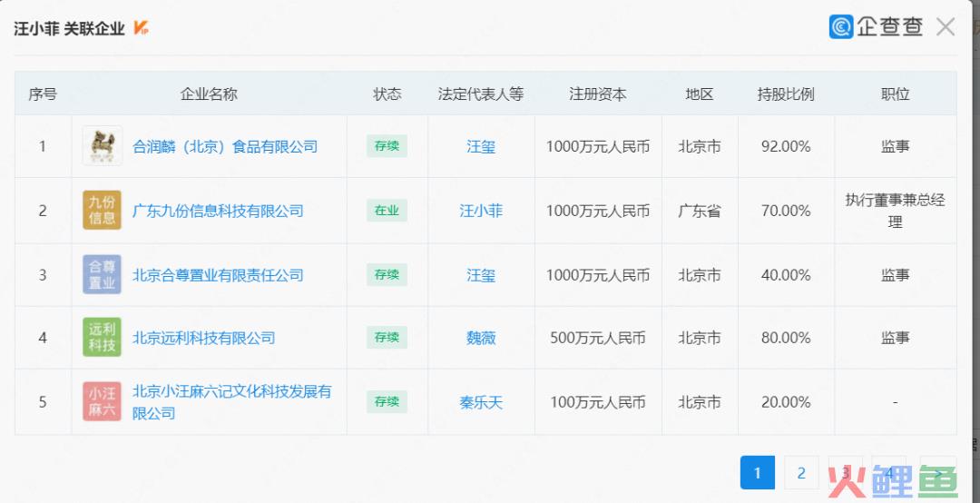Click the 企查查 logo icon
Screen dimensions: 980x503
[x=840, y=27]
